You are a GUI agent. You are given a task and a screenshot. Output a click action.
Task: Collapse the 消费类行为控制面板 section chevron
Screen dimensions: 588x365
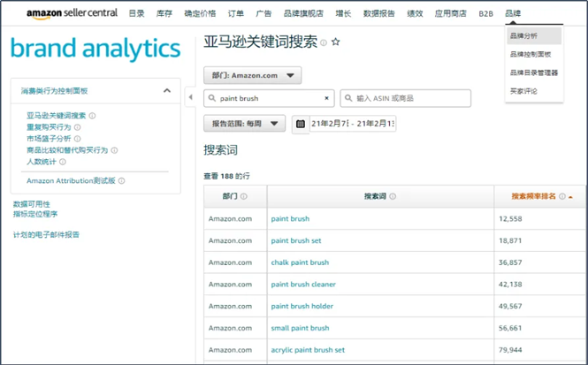[x=167, y=91]
